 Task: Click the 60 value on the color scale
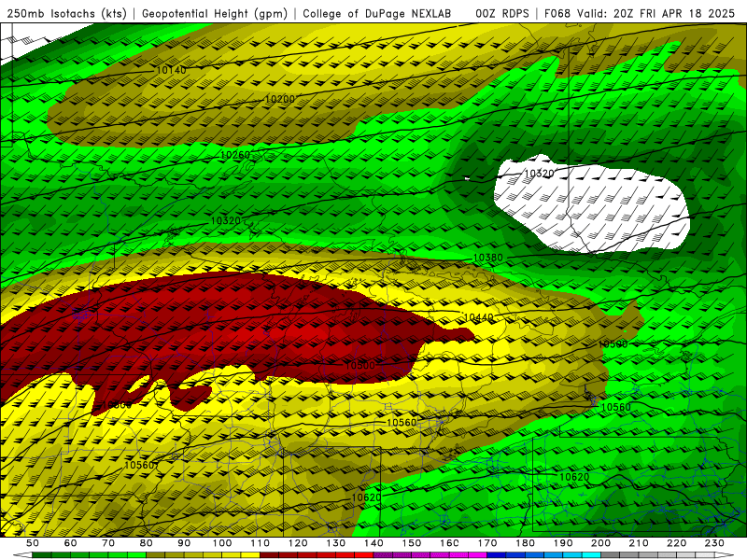(x=70, y=543)
